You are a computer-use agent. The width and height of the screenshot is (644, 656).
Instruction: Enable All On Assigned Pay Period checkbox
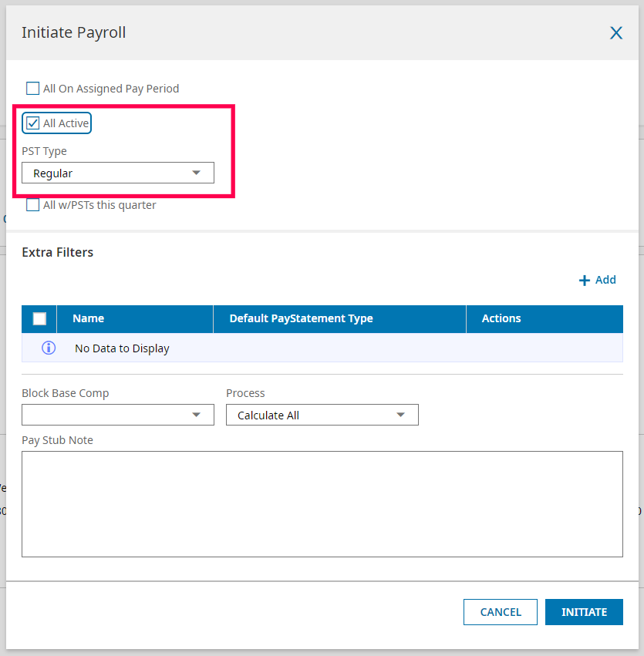click(33, 89)
